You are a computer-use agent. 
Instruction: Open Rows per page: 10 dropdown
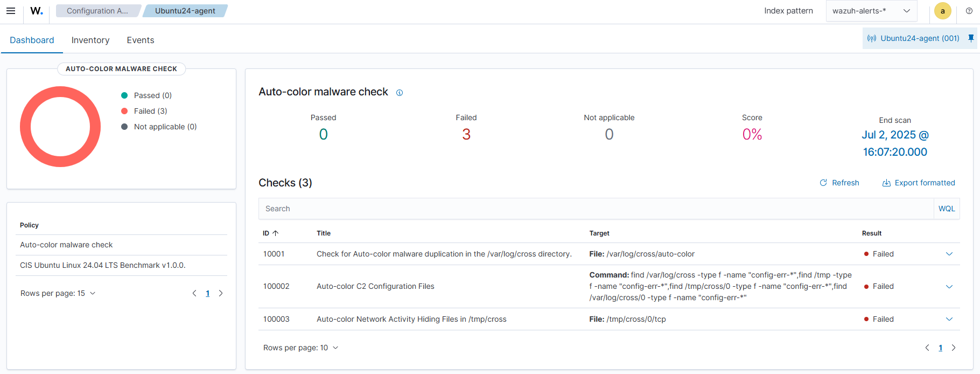point(301,348)
